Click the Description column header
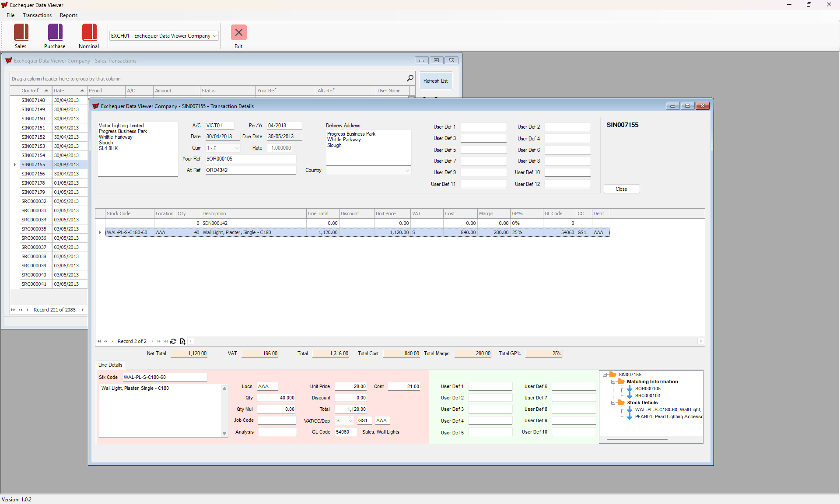This screenshot has width=840, height=504. (x=254, y=213)
